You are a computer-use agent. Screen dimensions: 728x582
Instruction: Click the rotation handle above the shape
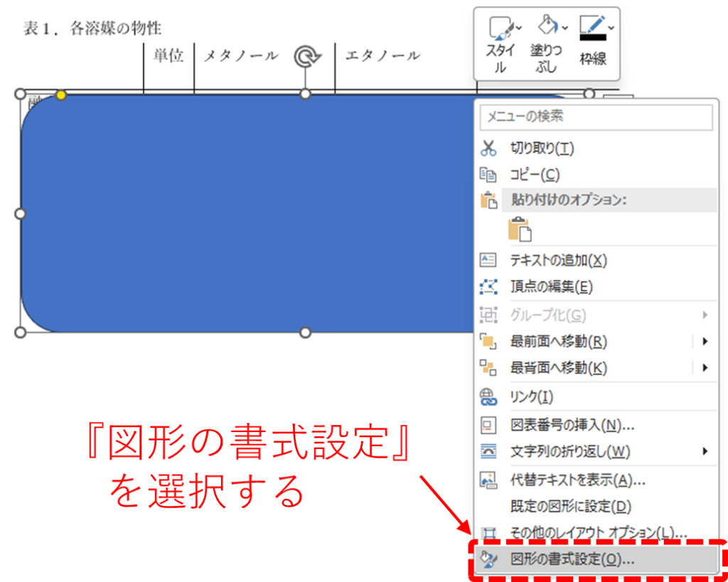[306, 57]
